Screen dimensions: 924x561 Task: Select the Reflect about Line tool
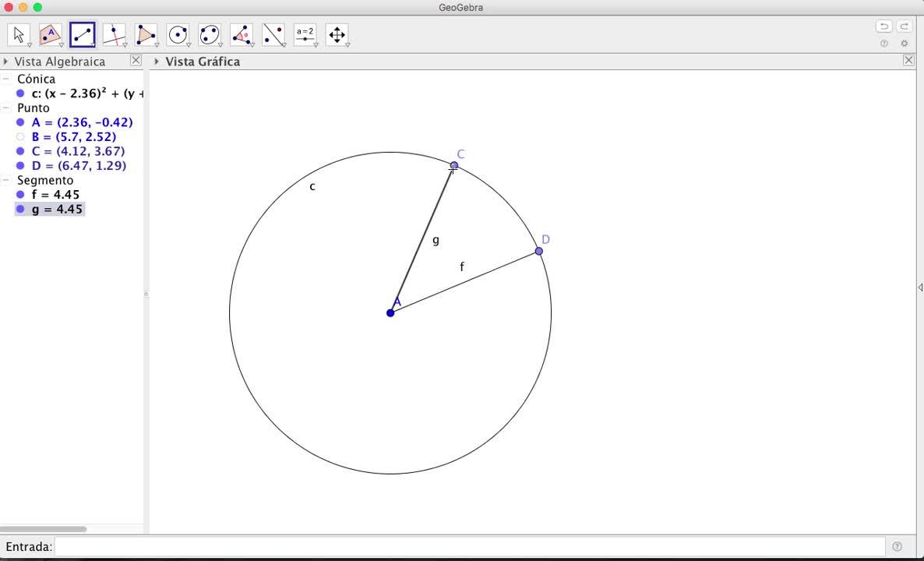(273, 35)
